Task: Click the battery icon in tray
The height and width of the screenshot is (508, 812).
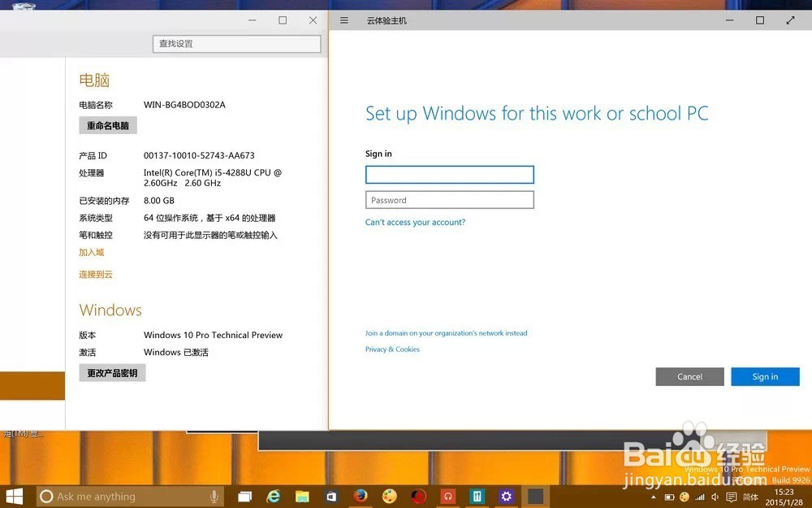Action: point(669,497)
